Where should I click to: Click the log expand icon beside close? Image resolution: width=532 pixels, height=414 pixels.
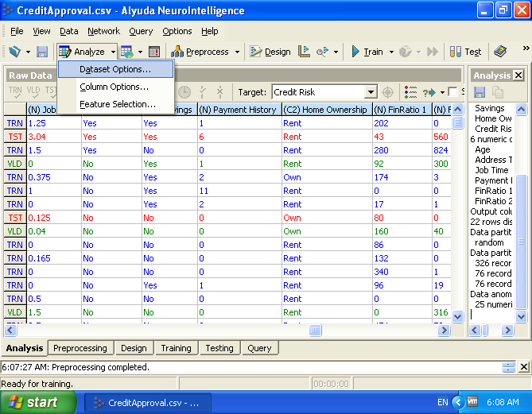click(x=508, y=367)
